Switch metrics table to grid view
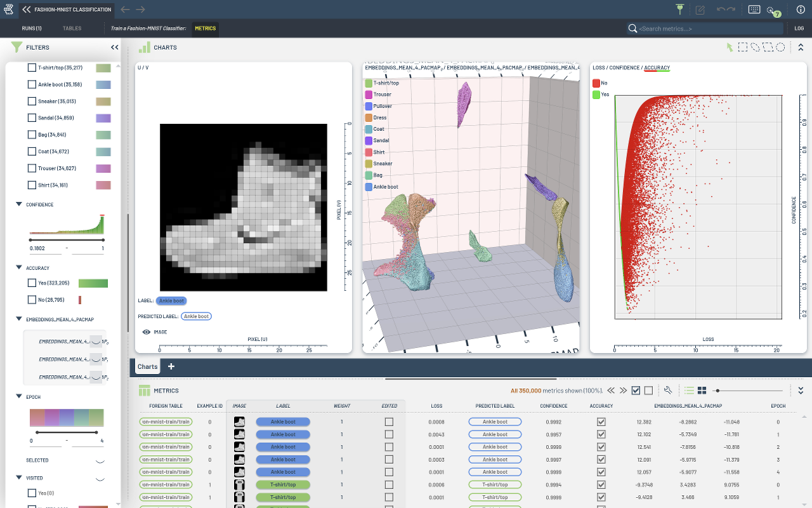The height and width of the screenshot is (508, 812). [702, 391]
